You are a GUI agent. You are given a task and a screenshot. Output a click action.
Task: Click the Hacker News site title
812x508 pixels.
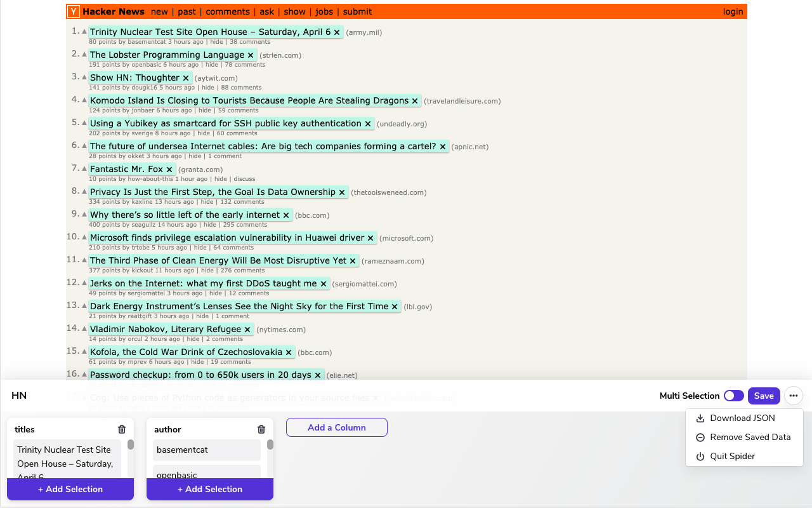(114, 11)
